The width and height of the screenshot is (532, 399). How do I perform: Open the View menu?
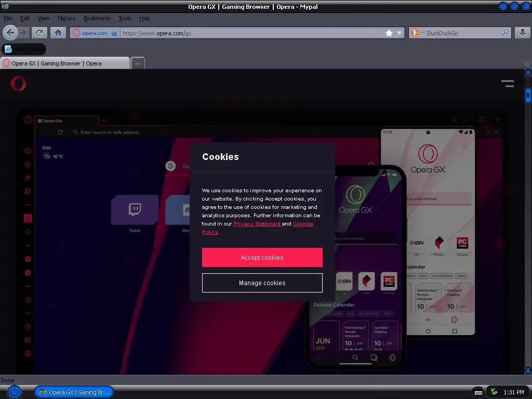44,18
